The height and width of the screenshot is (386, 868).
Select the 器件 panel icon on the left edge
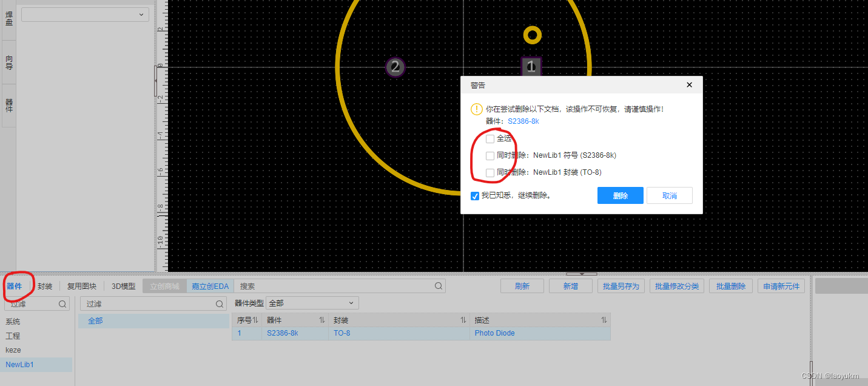click(x=8, y=105)
